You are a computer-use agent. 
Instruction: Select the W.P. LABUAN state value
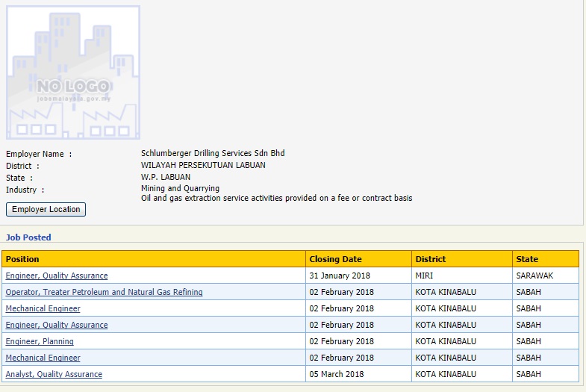[166, 177]
